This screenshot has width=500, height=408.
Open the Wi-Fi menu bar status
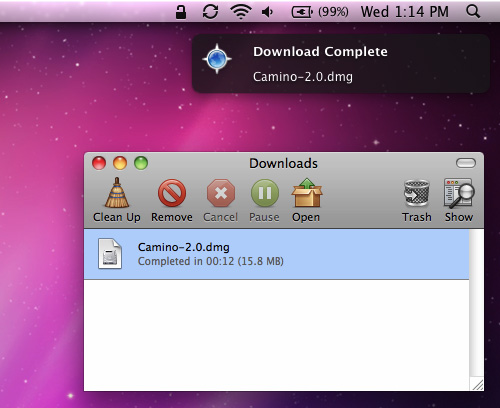[x=241, y=12]
